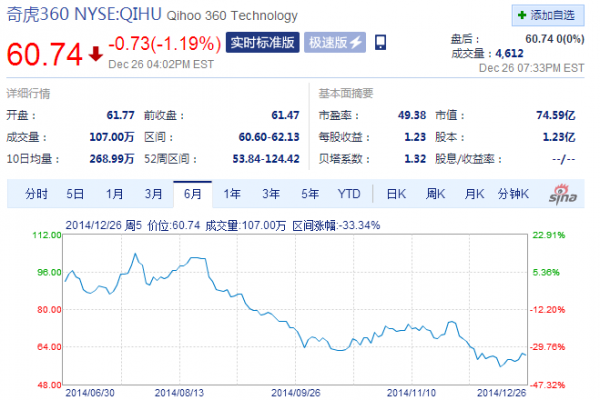Select the 1月 chart tab
Image resolution: width=600 pixels, height=400 pixels.
click(x=114, y=194)
